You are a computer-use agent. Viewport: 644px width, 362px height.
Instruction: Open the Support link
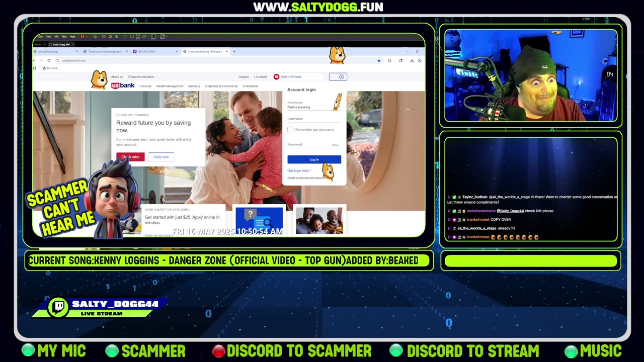(x=244, y=77)
